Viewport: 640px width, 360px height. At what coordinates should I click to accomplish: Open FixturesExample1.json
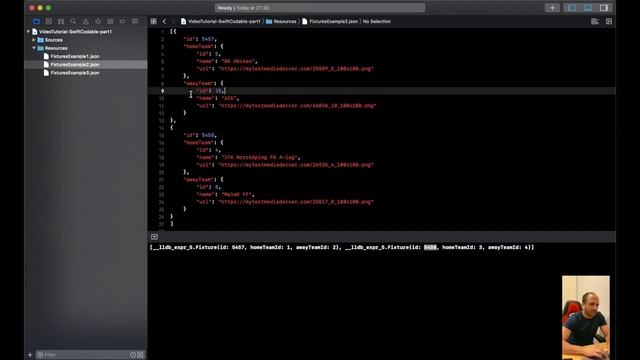pos(75,56)
